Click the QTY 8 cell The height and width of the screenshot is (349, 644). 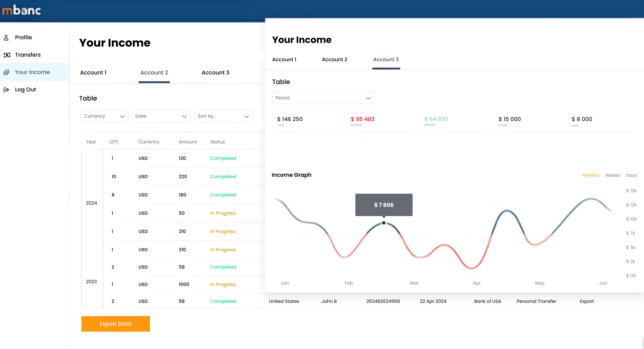click(113, 195)
